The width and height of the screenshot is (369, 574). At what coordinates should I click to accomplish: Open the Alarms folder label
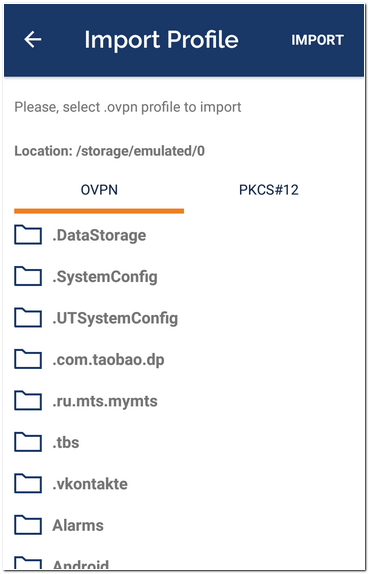78,525
